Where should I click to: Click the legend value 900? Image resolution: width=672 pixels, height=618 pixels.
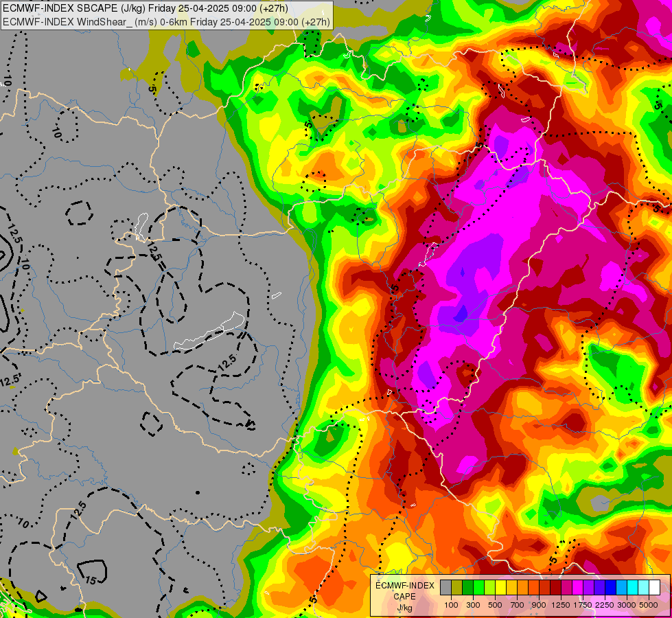pyautogui.click(x=539, y=605)
